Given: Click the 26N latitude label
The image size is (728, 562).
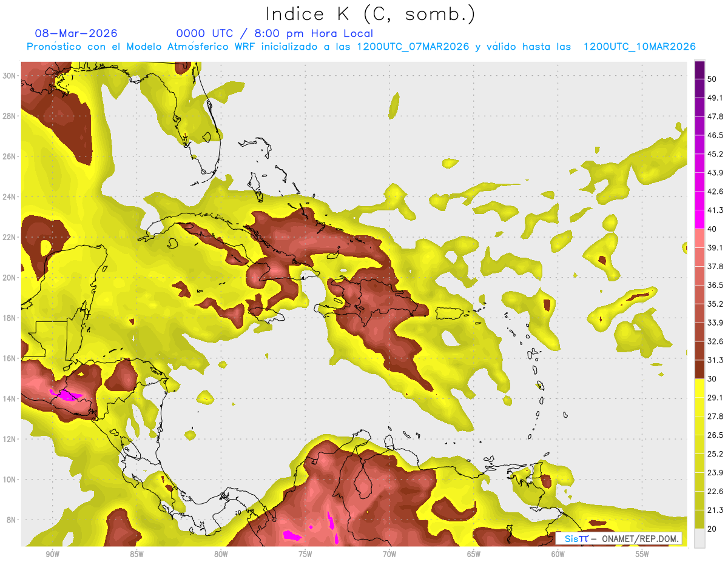Looking at the screenshot, I should pyautogui.click(x=9, y=156).
